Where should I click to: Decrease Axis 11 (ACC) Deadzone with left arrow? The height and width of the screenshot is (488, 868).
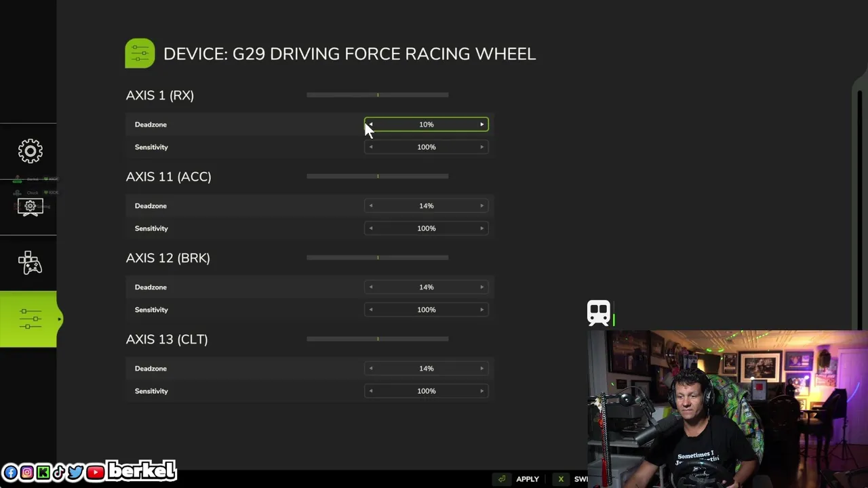370,206
